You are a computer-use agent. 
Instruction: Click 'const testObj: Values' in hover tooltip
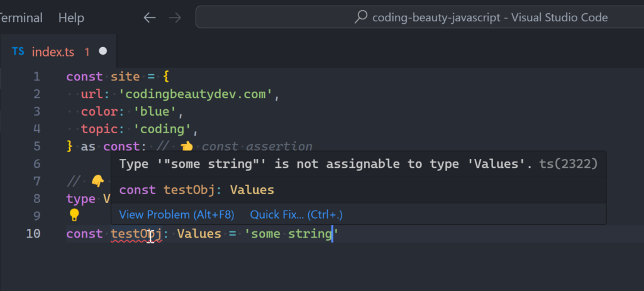pos(197,190)
